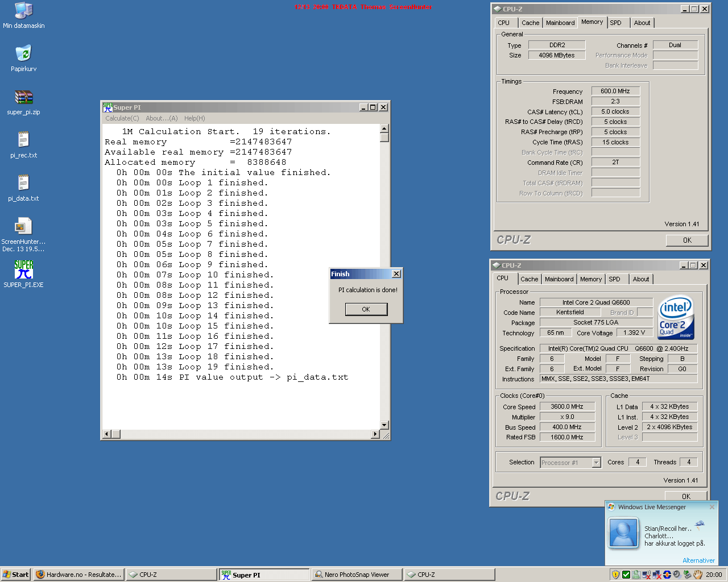Click Super PI horizontal scrollbar right arrow
This screenshot has width=728, height=582.
[375, 434]
